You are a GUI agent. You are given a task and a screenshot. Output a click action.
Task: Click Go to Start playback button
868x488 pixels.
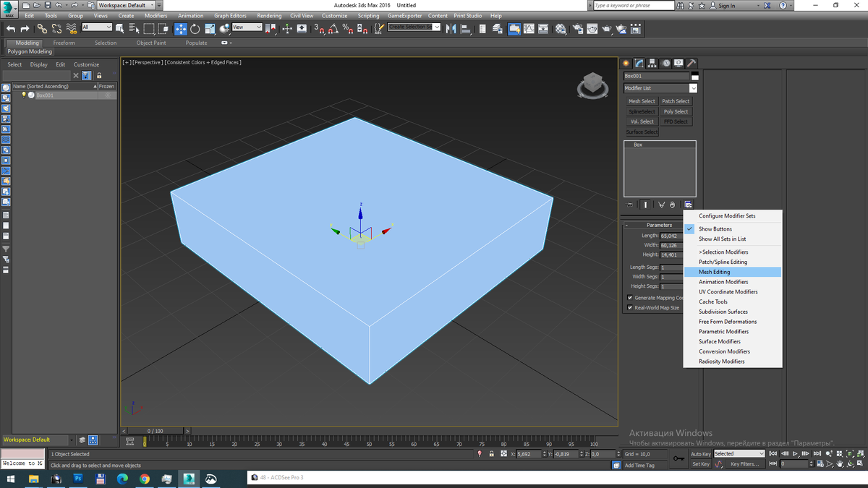click(x=773, y=453)
